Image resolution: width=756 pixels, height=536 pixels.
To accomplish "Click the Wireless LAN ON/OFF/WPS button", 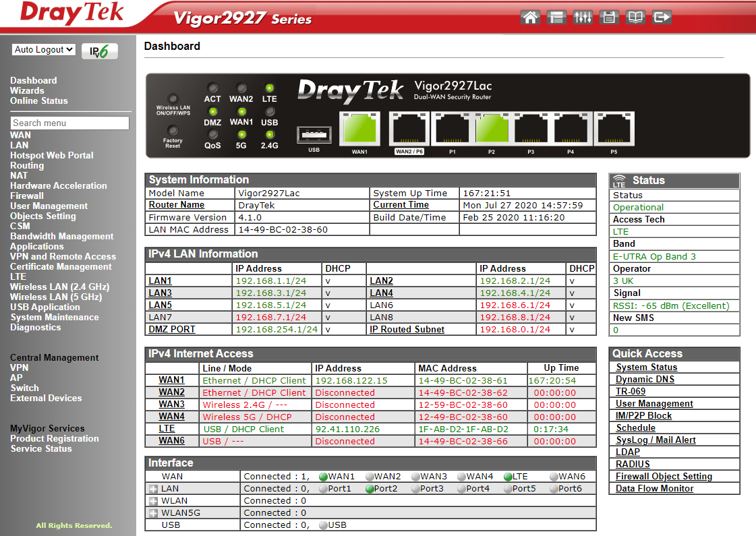I will [x=173, y=99].
